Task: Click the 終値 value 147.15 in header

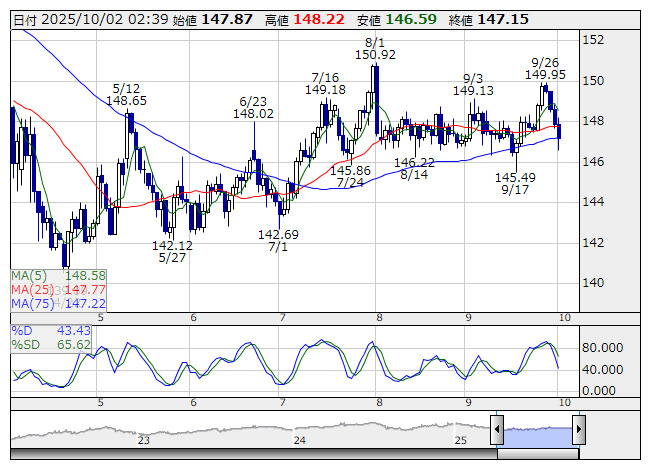Action: pos(504,19)
